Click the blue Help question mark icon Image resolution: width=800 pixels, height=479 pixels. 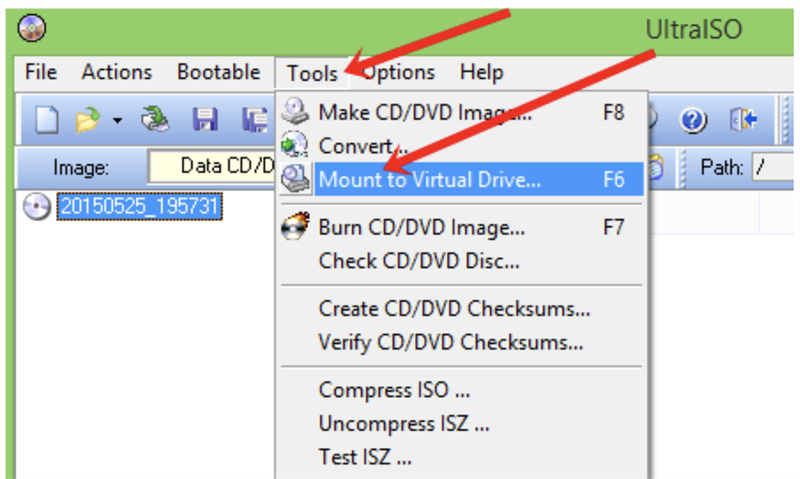point(694,122)
